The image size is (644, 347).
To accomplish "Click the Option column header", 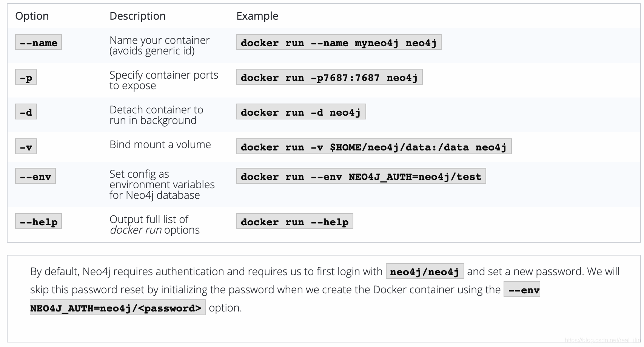I will pos(32,16).
